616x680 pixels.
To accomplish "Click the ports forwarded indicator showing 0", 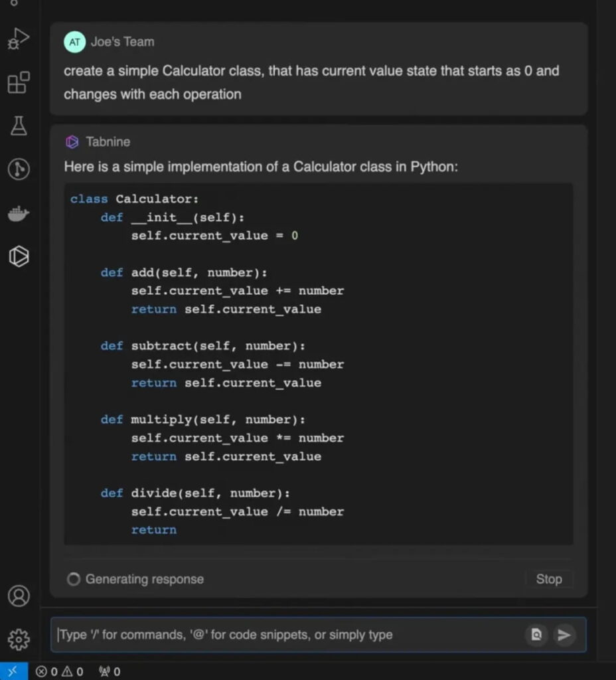I will [110, 672].
